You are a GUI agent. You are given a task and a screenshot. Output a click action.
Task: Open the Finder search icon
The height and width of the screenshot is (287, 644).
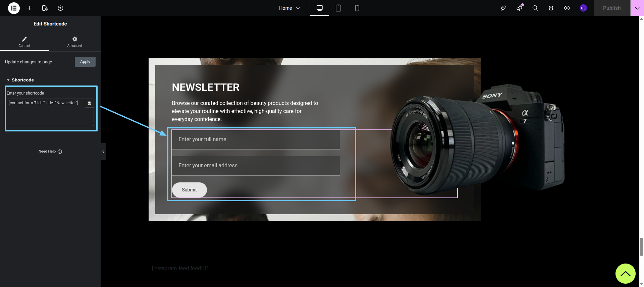pos(535,8)
